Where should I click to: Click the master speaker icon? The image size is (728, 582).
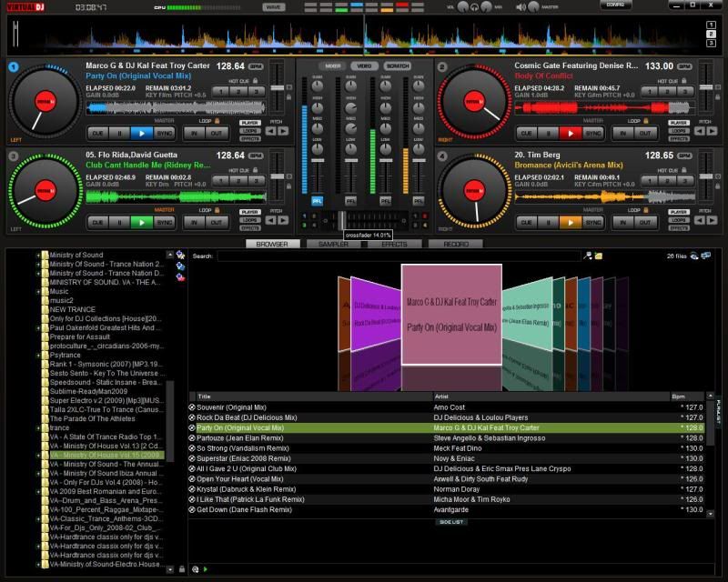coord(521,7)
